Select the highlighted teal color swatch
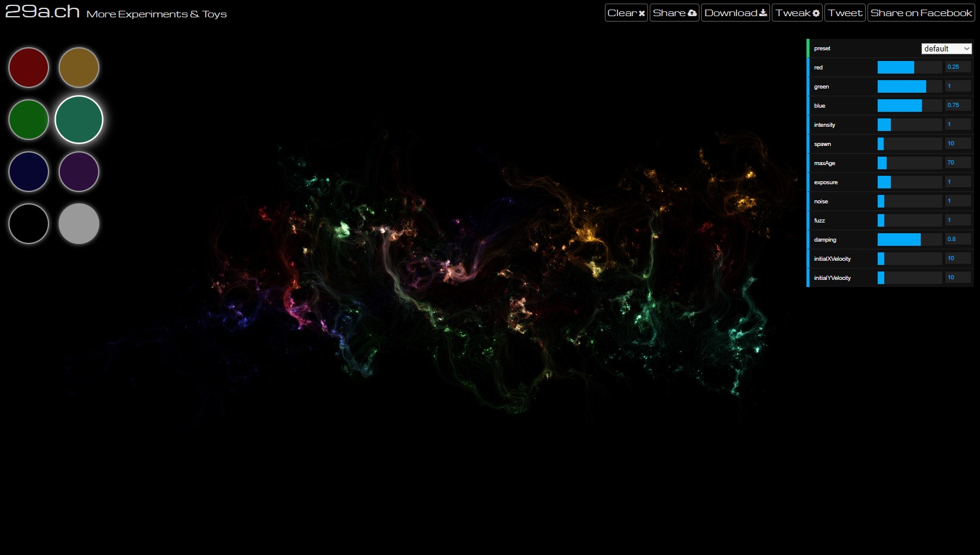This screenshot has height=555, width=980. click(x=79, y=120)
